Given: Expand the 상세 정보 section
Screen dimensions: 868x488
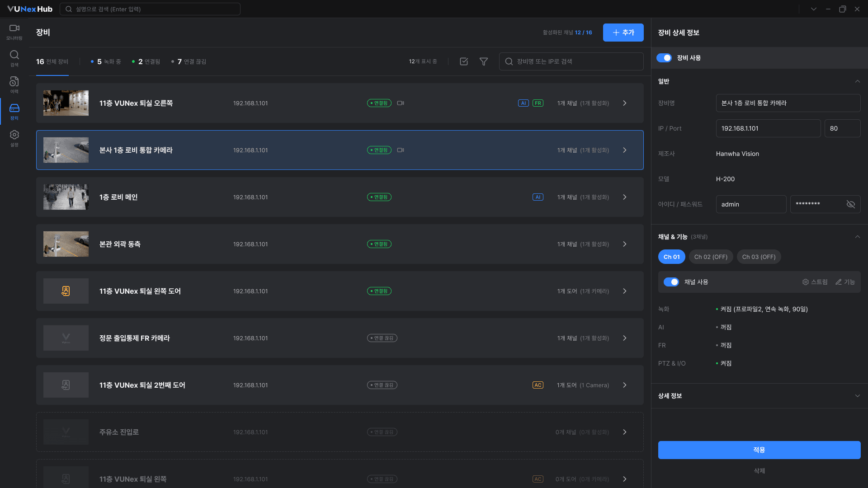Looking at the screenshot, I should pos(858,396).
